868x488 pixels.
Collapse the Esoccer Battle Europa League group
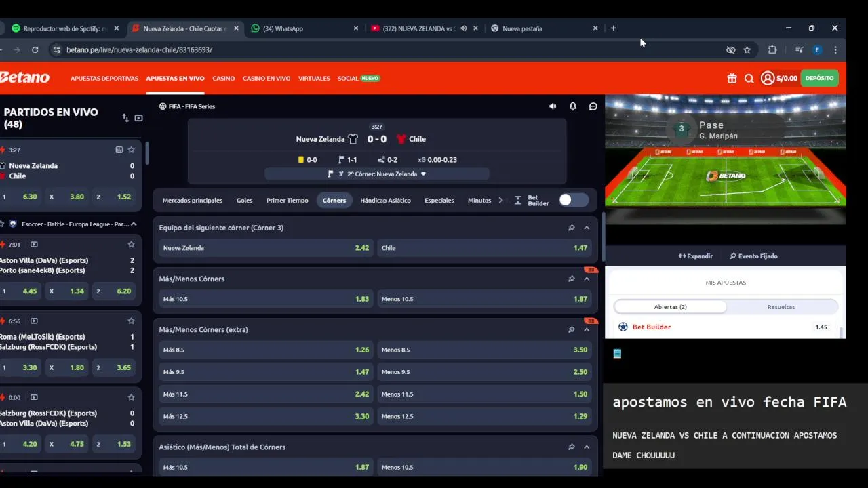point(134,224)
